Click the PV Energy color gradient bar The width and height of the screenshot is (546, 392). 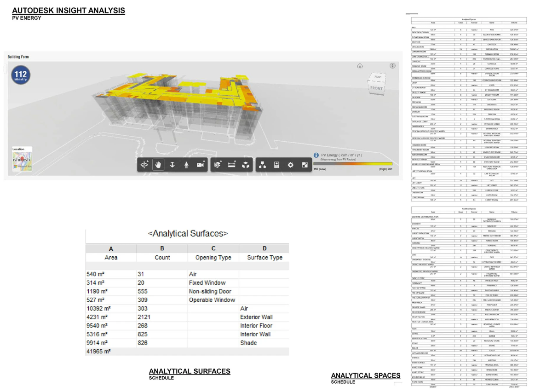click(x=353, y=163)
